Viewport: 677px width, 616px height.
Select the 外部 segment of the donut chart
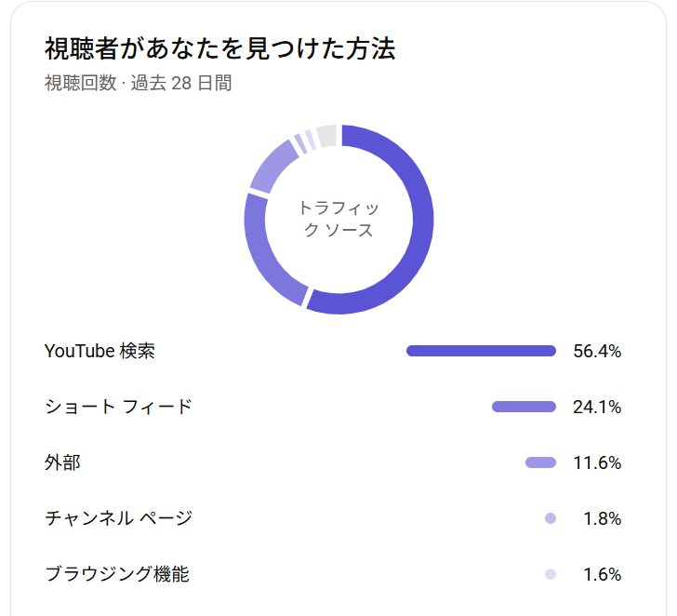click(x=272, y=166)
